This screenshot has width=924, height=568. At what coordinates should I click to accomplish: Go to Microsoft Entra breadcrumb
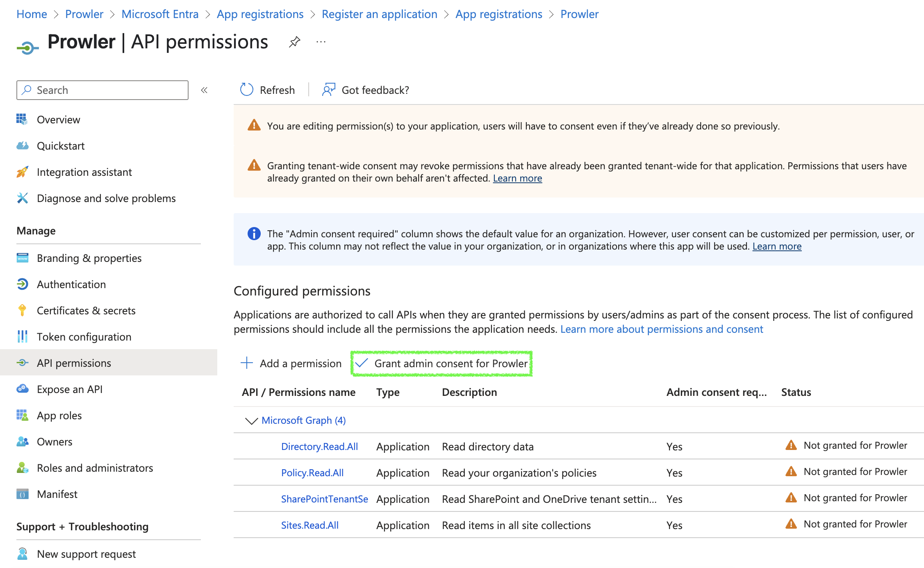160,14
